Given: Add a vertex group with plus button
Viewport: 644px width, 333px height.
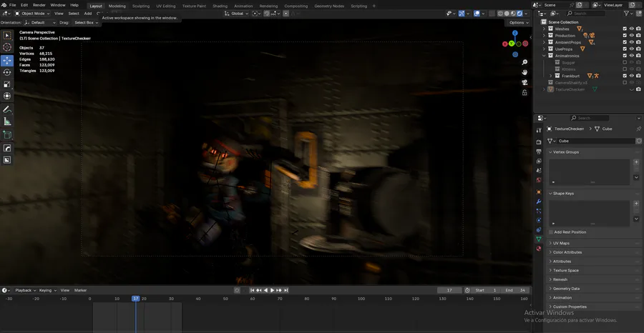Looking at the screenshot, I should (x=636, y=162).
